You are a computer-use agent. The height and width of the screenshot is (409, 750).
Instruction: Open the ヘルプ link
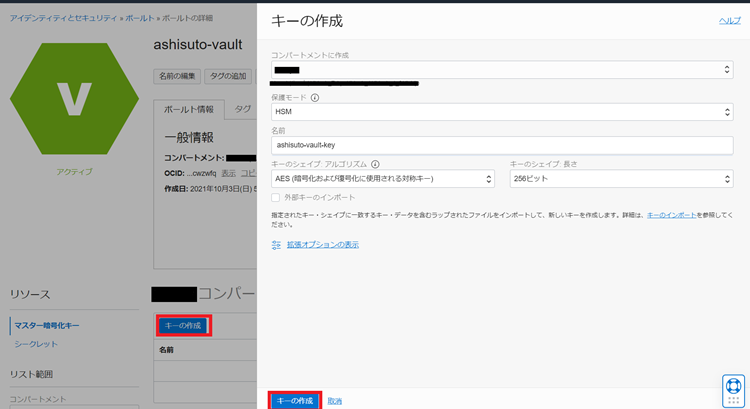[730, 20]
